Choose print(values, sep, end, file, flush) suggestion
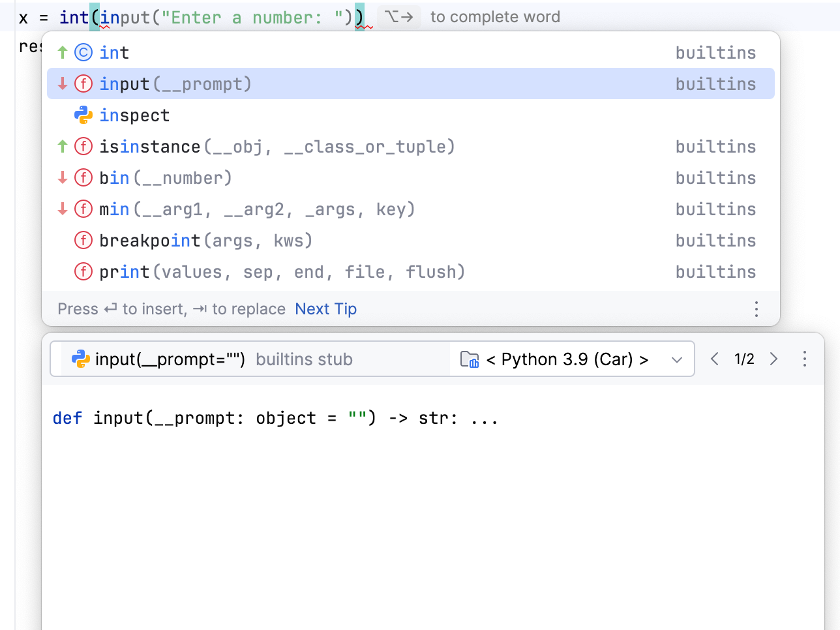The width and height of the screenshot is (840, 630). tap(282, 272)
